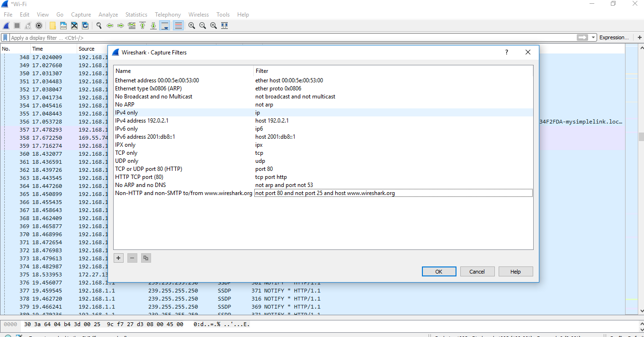Close the Capture Filters dialog
Viewport: 644px width, 337px height.
tap(528, 53)
